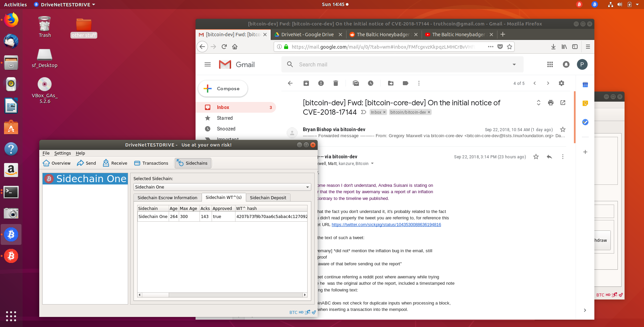Viewport: 644px width, 327px height.
Task: Show recipient details dropdown on second message
Action: tap(372, 164)
